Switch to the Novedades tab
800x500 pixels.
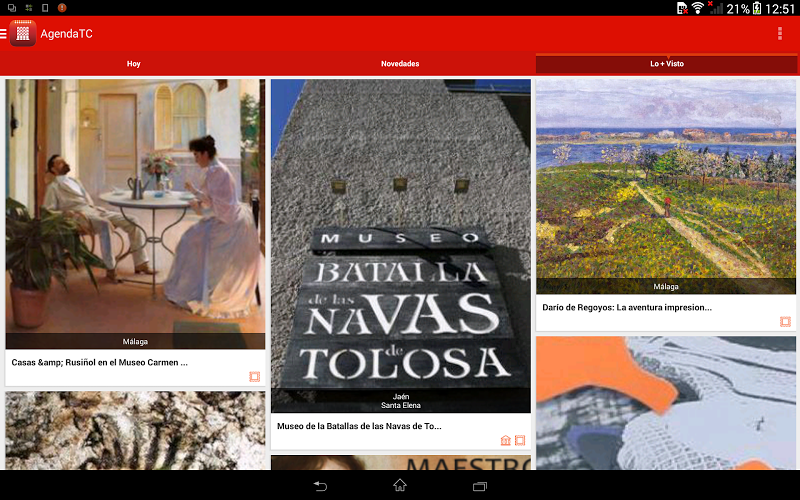400,64
